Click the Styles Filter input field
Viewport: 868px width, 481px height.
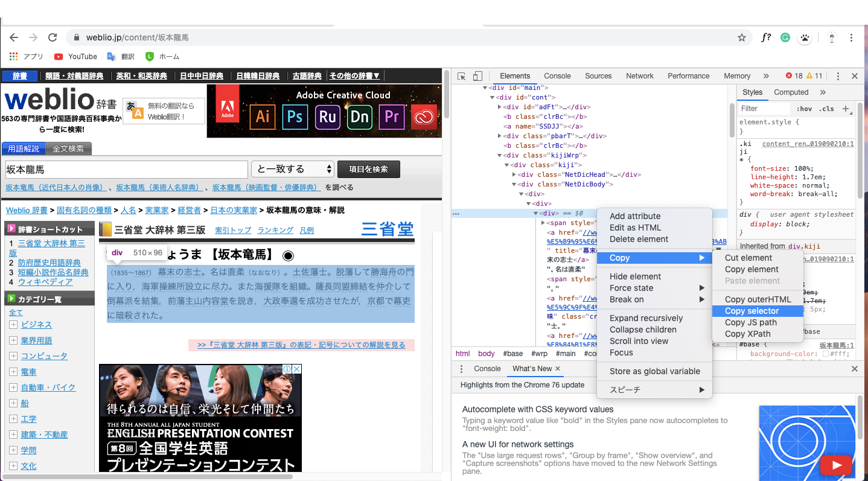(x=764, y=109)
